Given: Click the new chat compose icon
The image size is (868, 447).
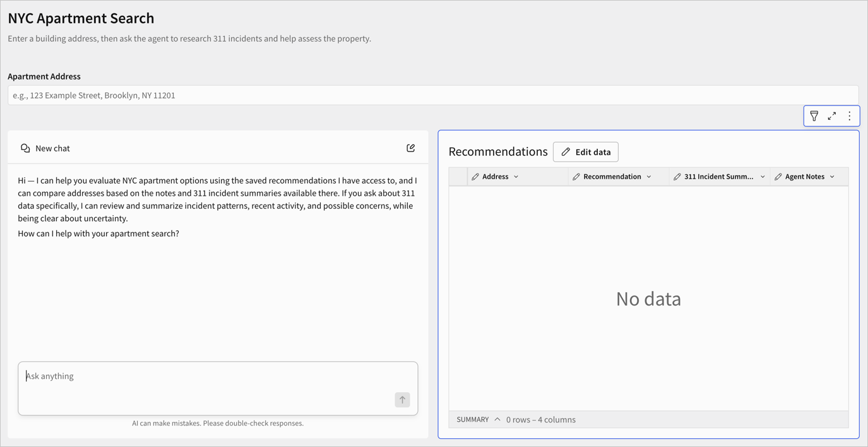Looking at the screenshot, I should click(411, 148).
